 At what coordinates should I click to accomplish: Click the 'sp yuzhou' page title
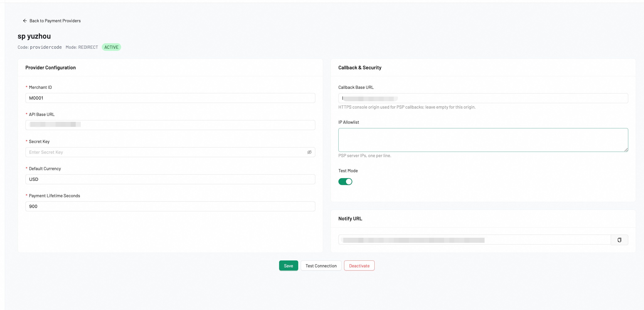click(34, 36)
